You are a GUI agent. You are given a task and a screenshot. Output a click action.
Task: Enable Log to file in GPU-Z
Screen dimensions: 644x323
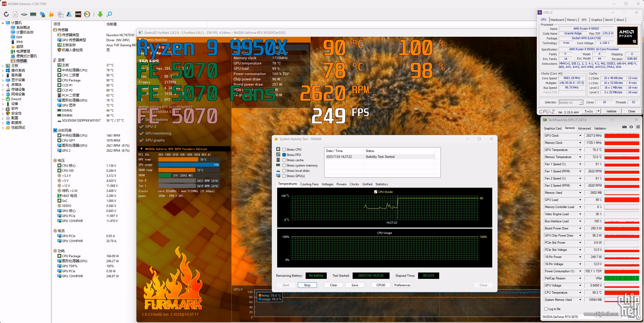tap(546, 309)
